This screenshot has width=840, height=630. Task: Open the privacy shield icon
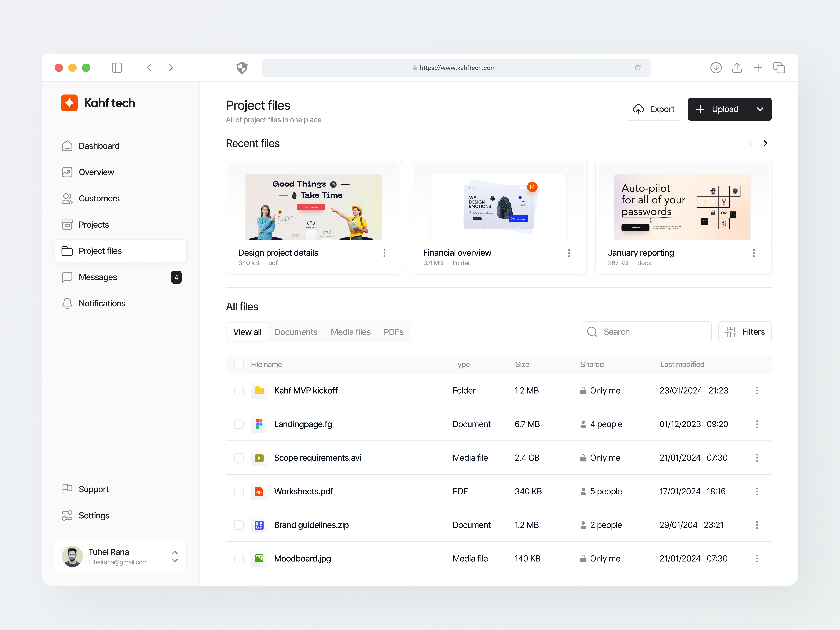tap(242, 68)
